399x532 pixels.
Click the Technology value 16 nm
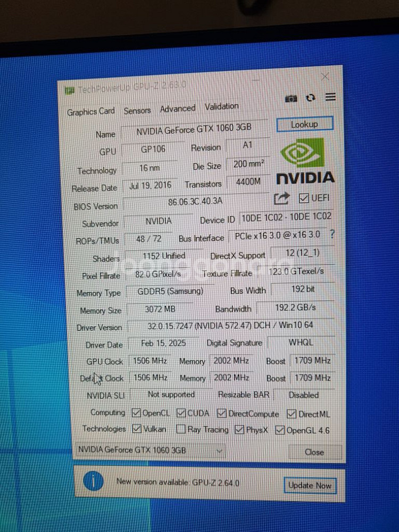149,168
